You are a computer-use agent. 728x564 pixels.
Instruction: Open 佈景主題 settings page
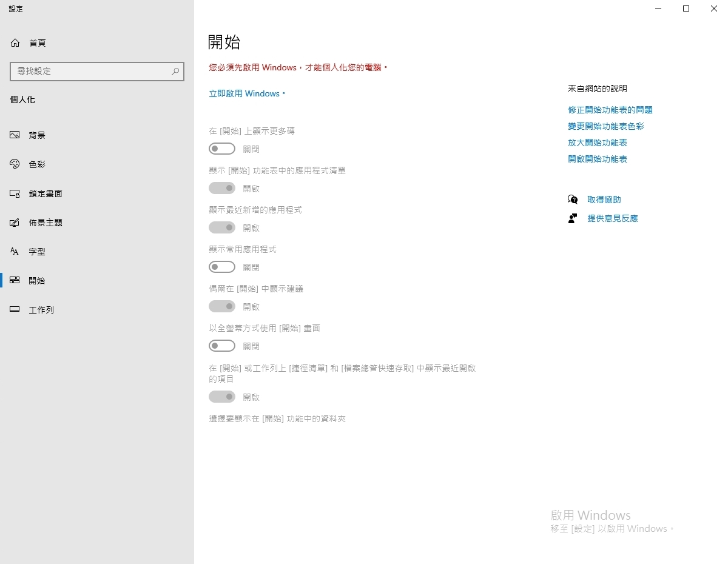click(97, 223)
